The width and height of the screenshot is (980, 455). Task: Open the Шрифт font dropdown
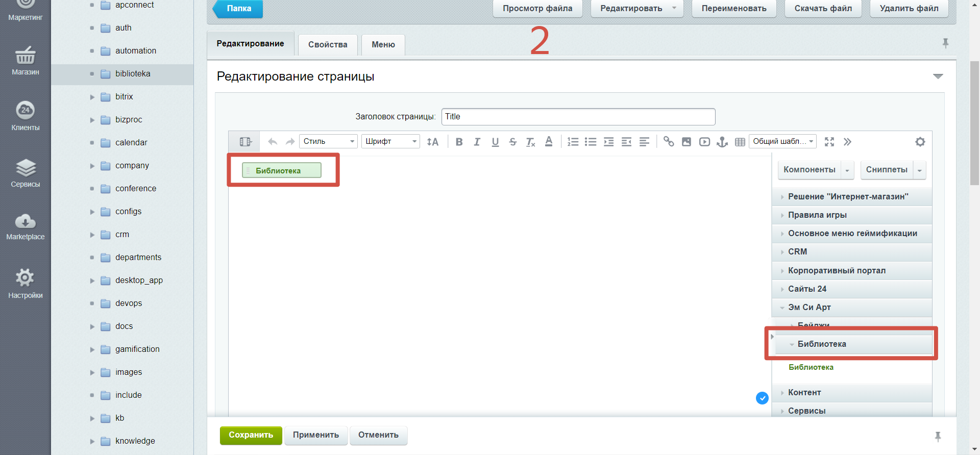coord(390,141)
